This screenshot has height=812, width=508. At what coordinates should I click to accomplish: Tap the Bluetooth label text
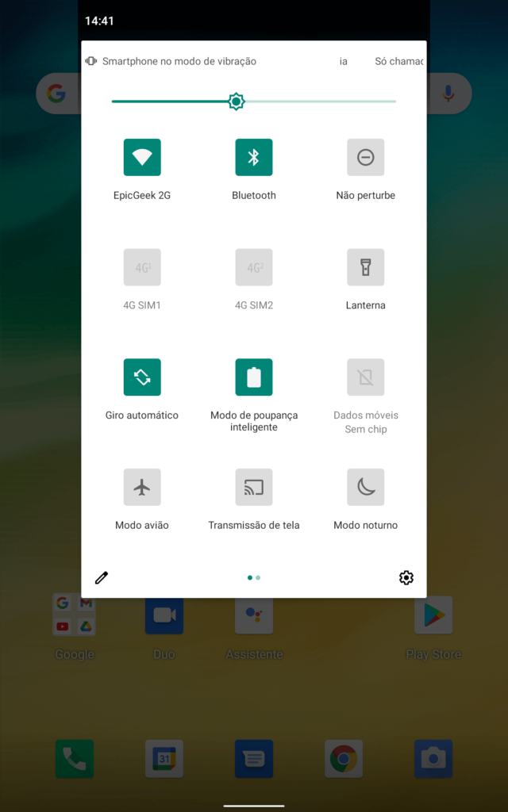[x=254, y=195]
